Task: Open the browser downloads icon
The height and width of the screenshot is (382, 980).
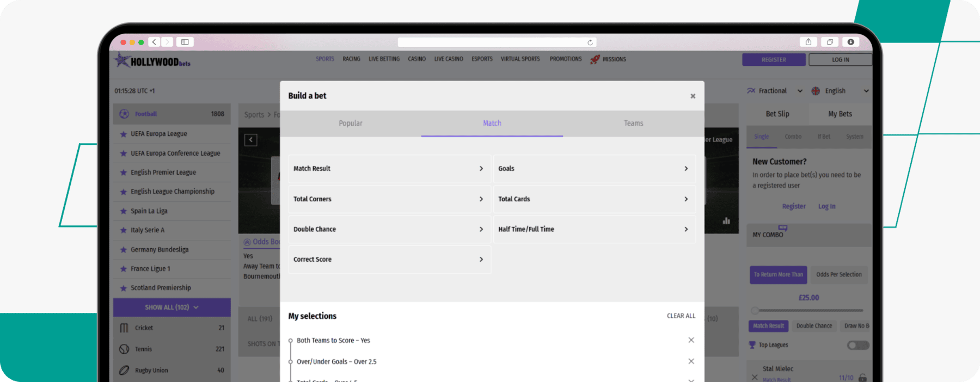Action: 850,42
